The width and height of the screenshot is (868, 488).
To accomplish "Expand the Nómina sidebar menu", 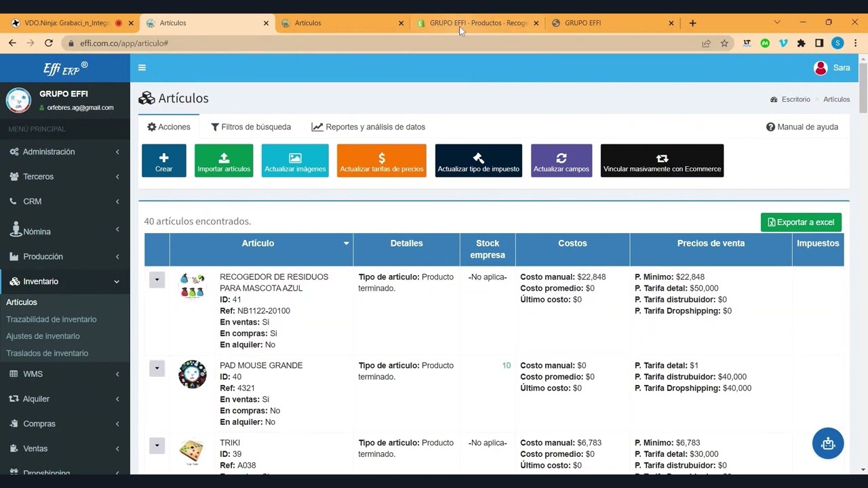I will (x=65, y=230).
